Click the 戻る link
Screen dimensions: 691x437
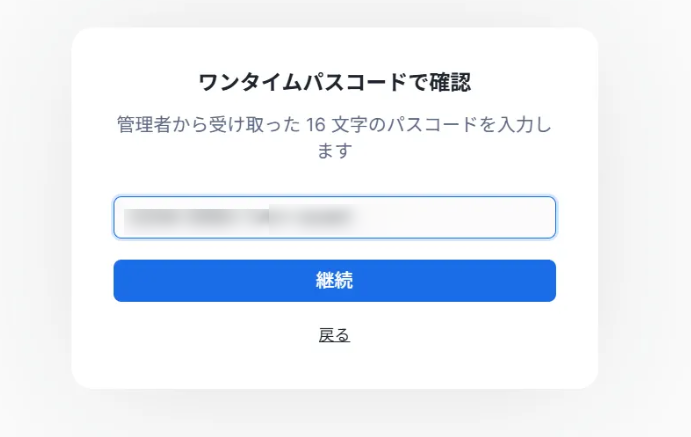[x=334, y=335]
